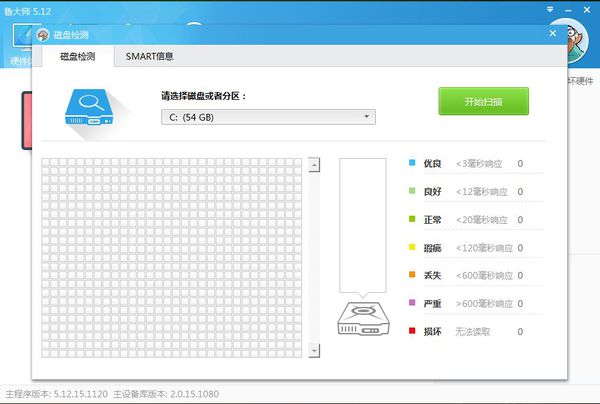The image size is (600, 404).
Task: Click the gray hard drive outline icon
Action: [363, 318]
